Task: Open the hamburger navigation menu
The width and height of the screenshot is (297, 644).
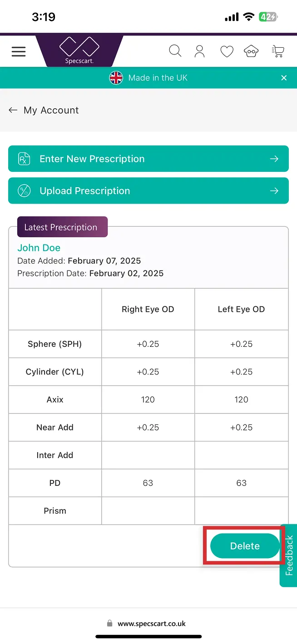Action: (x=18, y=51)
